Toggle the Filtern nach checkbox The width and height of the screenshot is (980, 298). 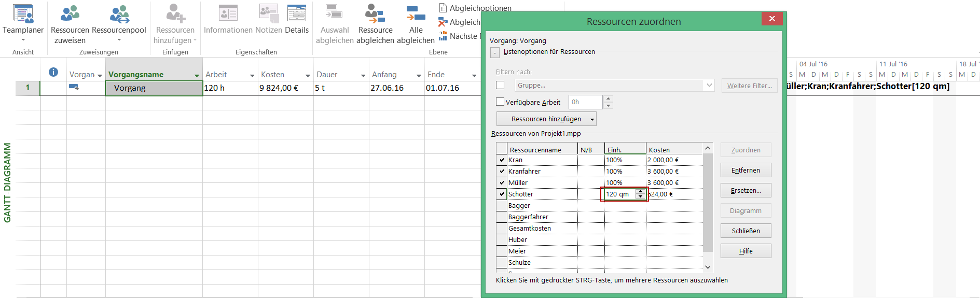[x=500, y=85]
